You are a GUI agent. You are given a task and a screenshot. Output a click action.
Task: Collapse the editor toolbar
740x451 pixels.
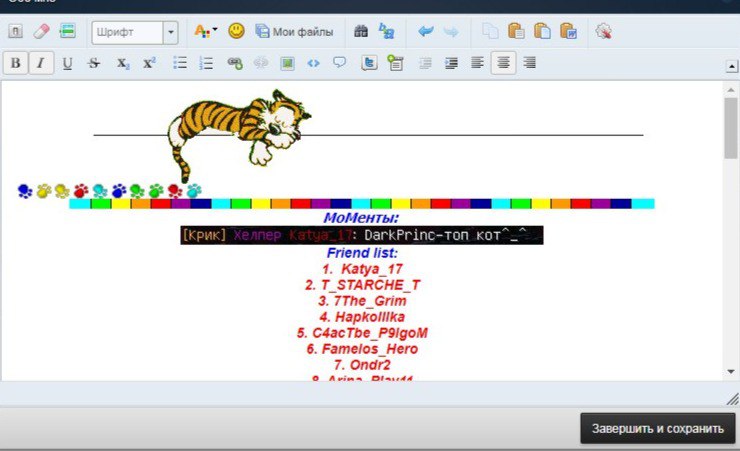point(732,66)
